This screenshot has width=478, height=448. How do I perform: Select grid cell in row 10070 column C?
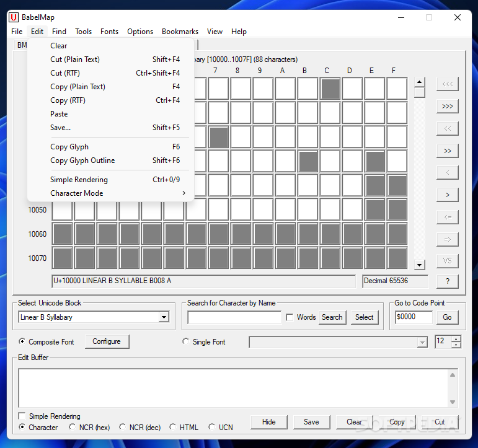[x=330, y=258]
